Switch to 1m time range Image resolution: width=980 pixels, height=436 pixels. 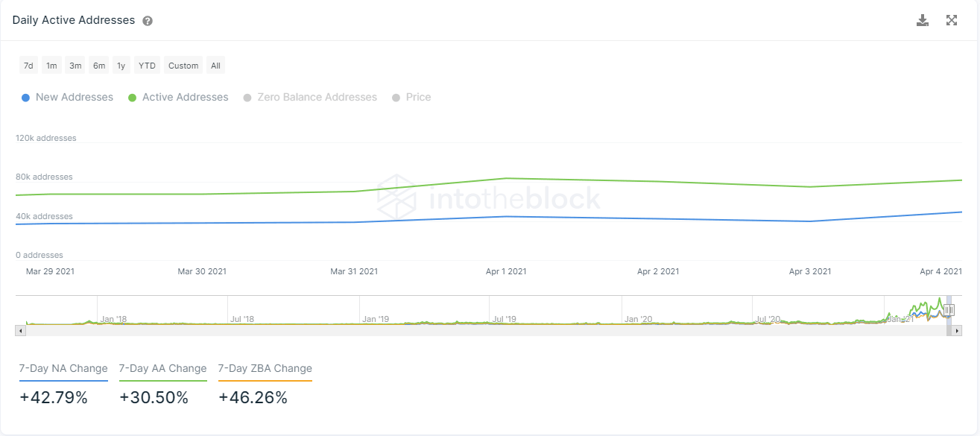(51, 66)
